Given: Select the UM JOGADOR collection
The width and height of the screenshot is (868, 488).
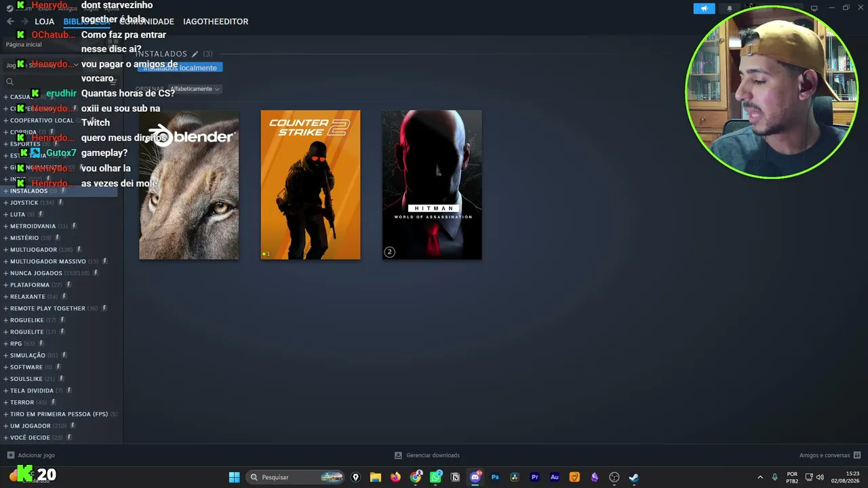Looking at the screenshot, I should (x=31, y=426).
